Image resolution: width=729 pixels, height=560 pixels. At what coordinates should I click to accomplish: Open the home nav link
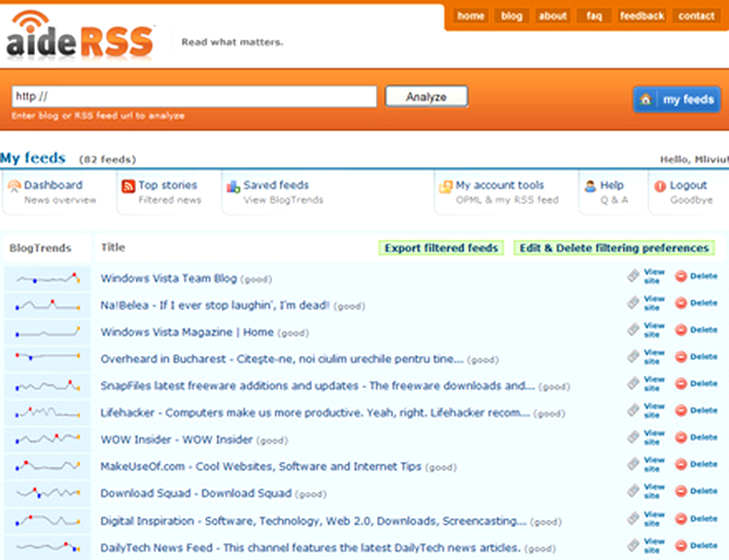(470, 16)
